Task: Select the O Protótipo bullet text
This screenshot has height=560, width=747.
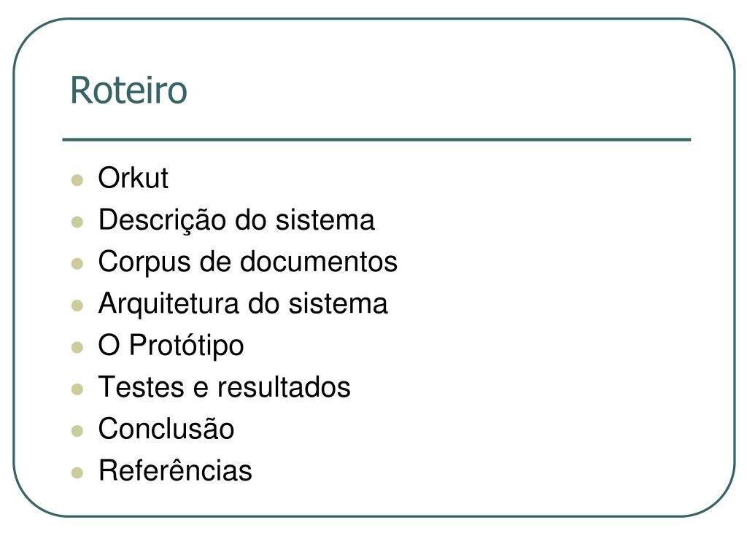Action: [171, 346]
